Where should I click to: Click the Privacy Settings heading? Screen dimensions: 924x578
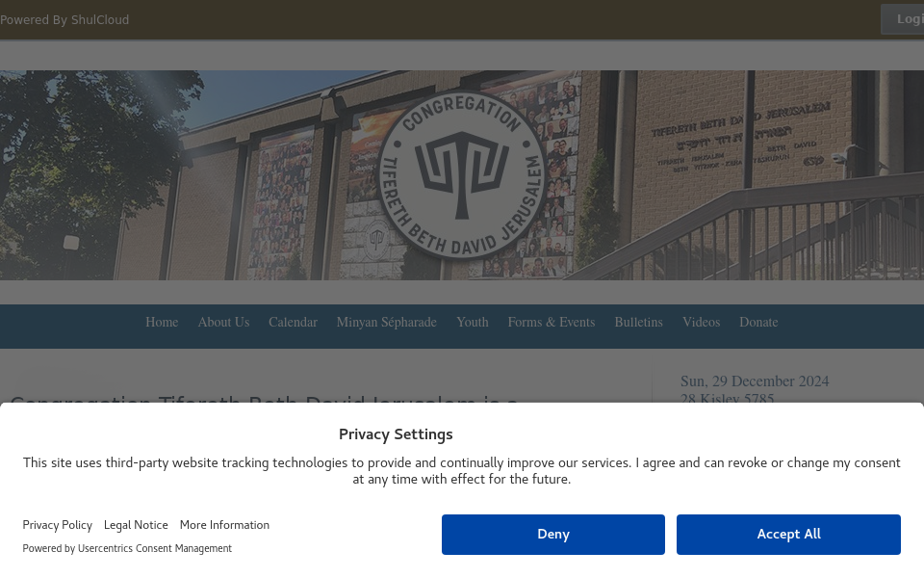pos(396,434)
